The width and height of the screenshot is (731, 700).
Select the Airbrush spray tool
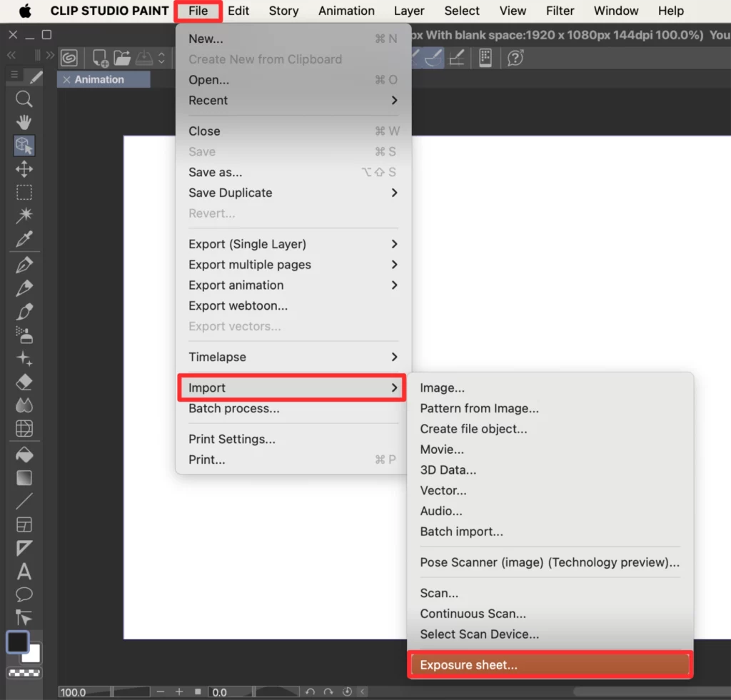[24, 335]
